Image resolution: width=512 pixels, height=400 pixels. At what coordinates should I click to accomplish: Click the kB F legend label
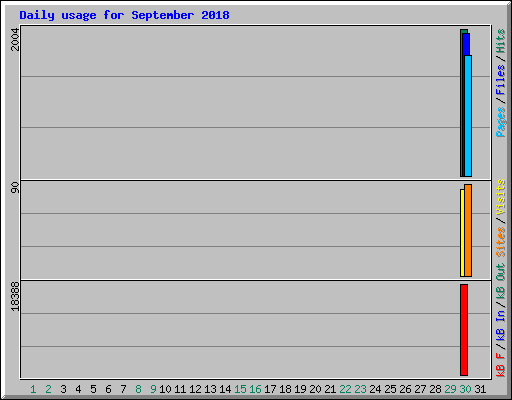pyautogui.click(x=501, y=364)
